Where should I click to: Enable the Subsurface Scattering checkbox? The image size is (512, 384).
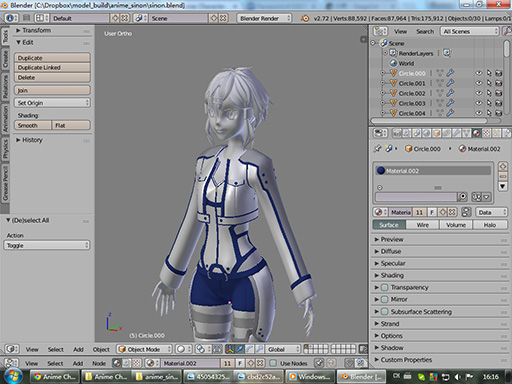pyautogui.click(x=384, y=312)
